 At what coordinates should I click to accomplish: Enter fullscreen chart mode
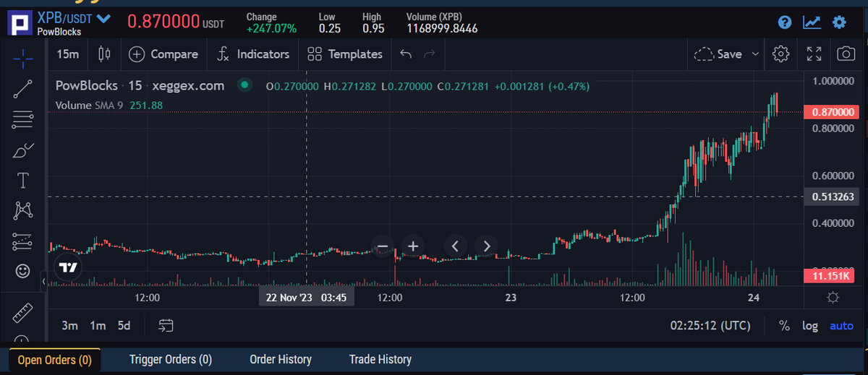pos(814,54)
